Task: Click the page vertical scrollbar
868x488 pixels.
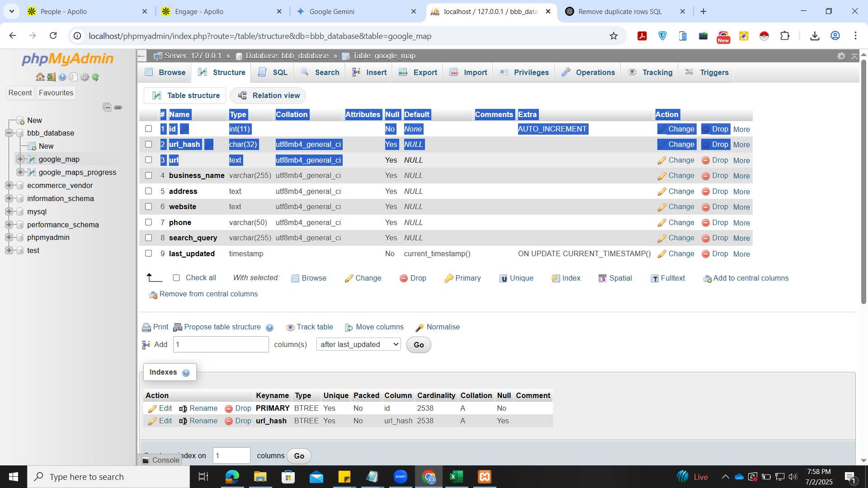Action: 863,181
